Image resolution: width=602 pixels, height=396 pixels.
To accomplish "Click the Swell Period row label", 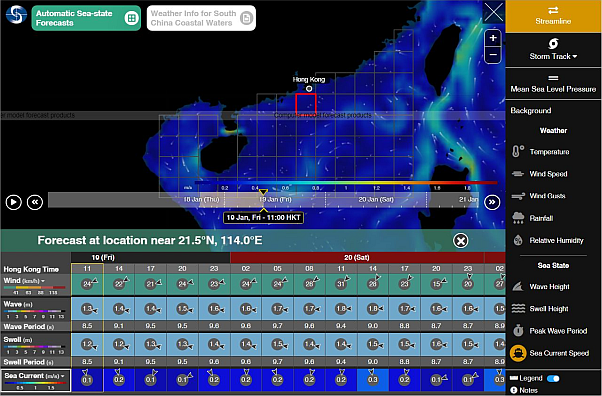I will 29,362.
